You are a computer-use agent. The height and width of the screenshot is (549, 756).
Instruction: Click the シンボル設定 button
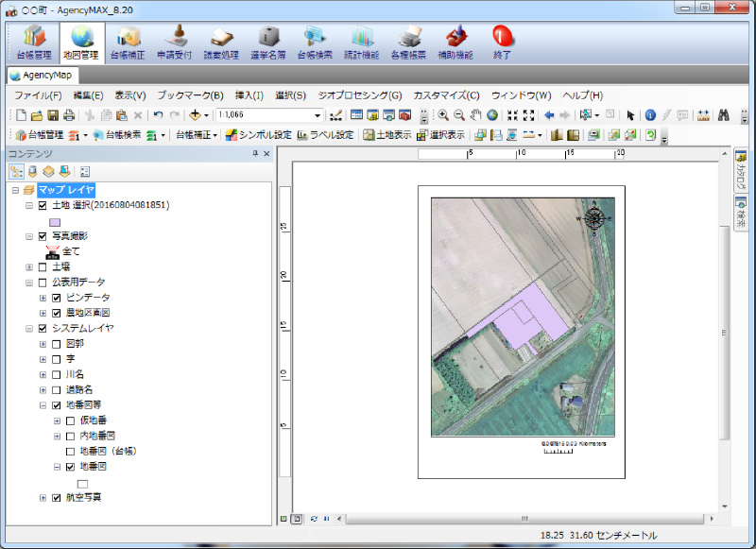(x=258, y=135)
